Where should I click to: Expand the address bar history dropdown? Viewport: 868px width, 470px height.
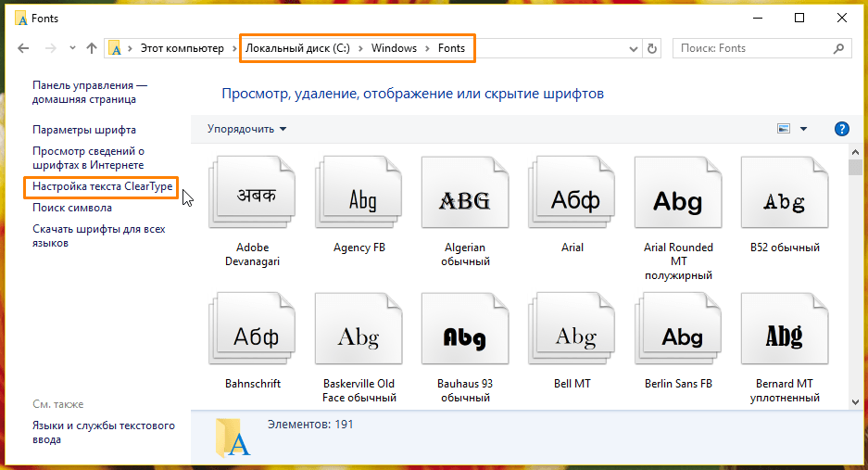pos(633,48)
